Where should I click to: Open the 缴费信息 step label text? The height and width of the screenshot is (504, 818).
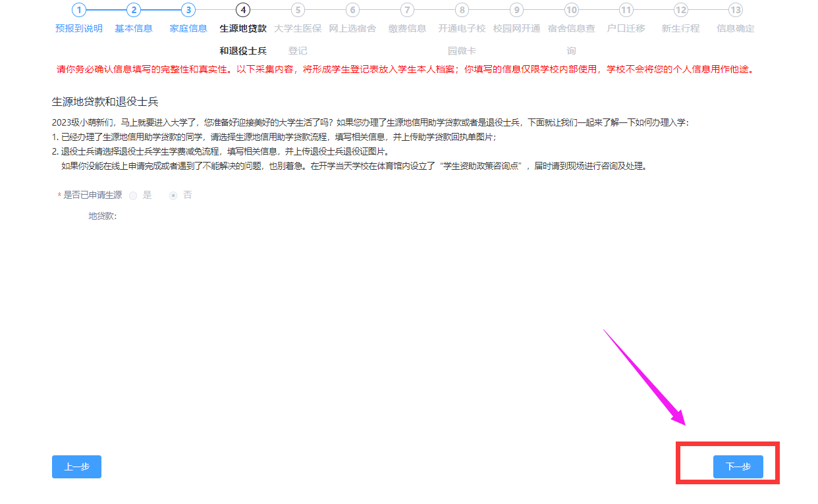tap(407, 29)
